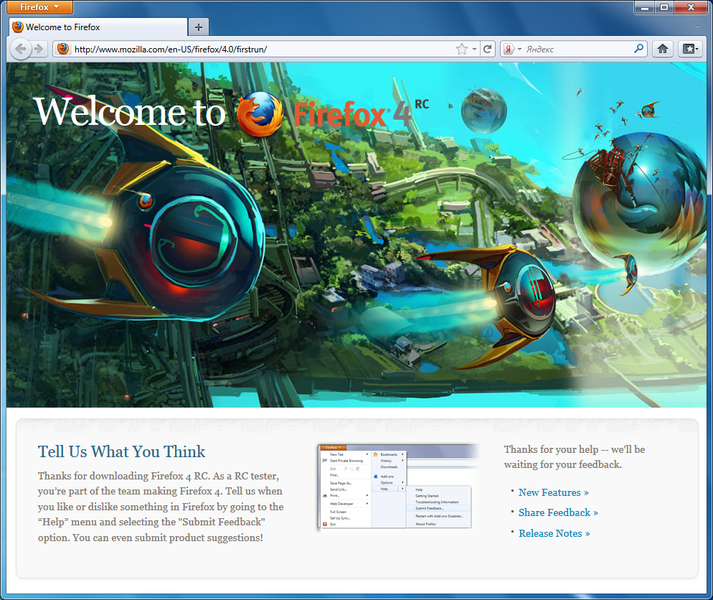Open the New Features link
The height and width of the screenshot is (600, 713).
pyautogui.click(x=553, y=493)
